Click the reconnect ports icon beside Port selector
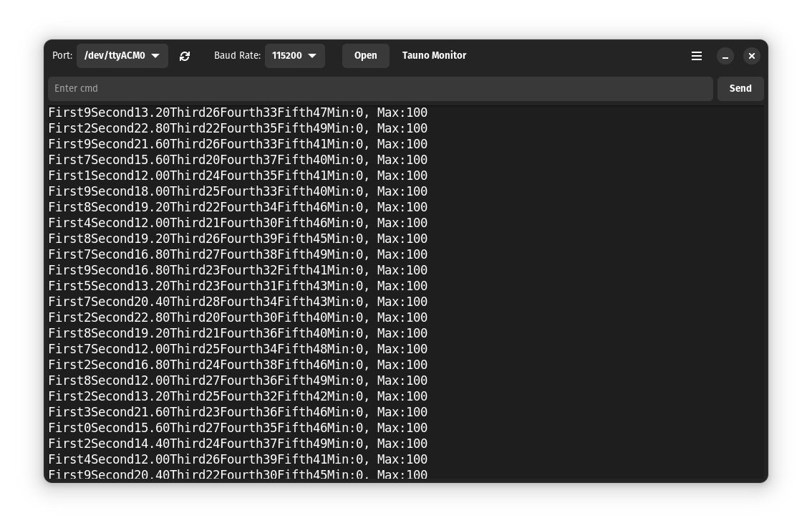The width and height of the screenshot is (812, 531). point(185,56)
